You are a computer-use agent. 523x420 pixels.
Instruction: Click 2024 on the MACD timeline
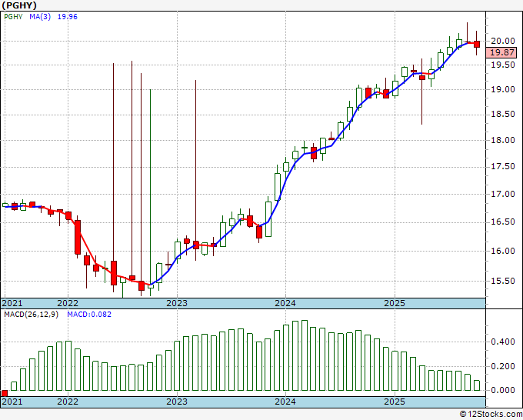(x=285, y=402)
